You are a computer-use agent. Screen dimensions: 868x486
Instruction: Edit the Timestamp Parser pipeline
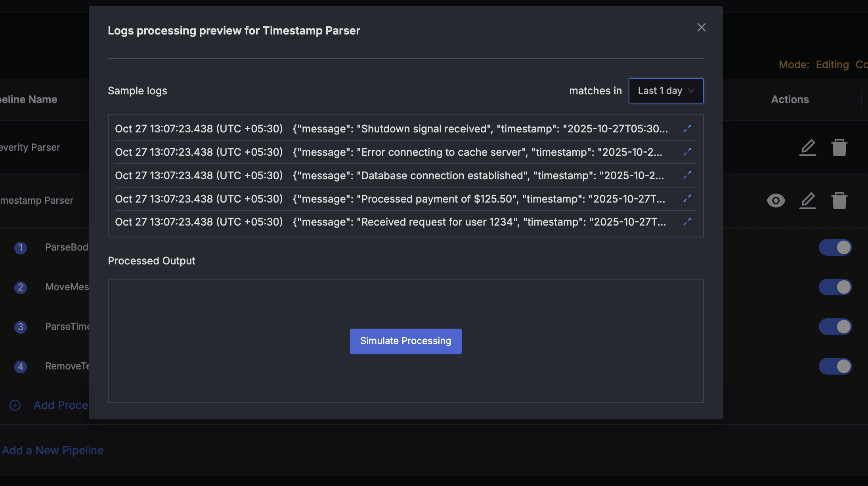[x=808, y=201]
